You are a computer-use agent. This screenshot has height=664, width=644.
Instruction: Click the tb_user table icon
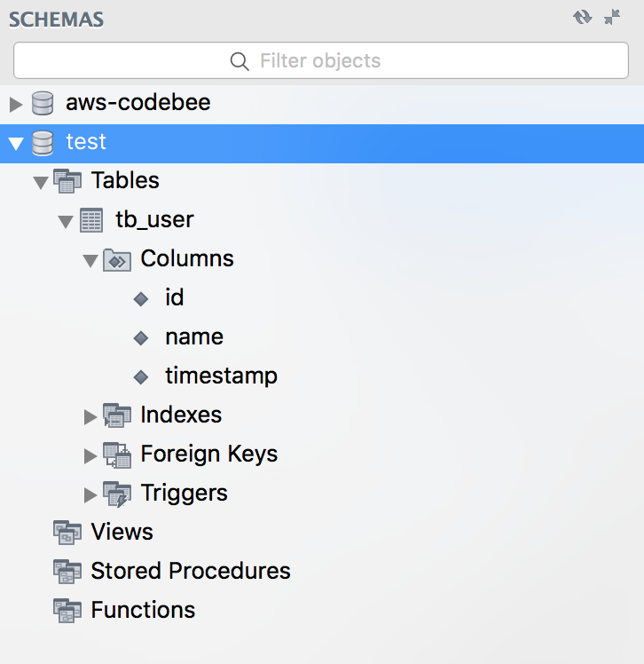tap(91, 220)
